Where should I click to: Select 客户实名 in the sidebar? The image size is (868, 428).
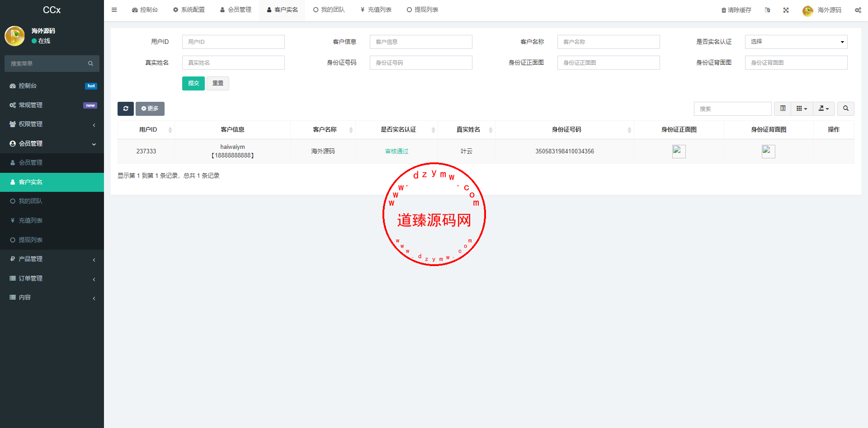click(52, 182)
